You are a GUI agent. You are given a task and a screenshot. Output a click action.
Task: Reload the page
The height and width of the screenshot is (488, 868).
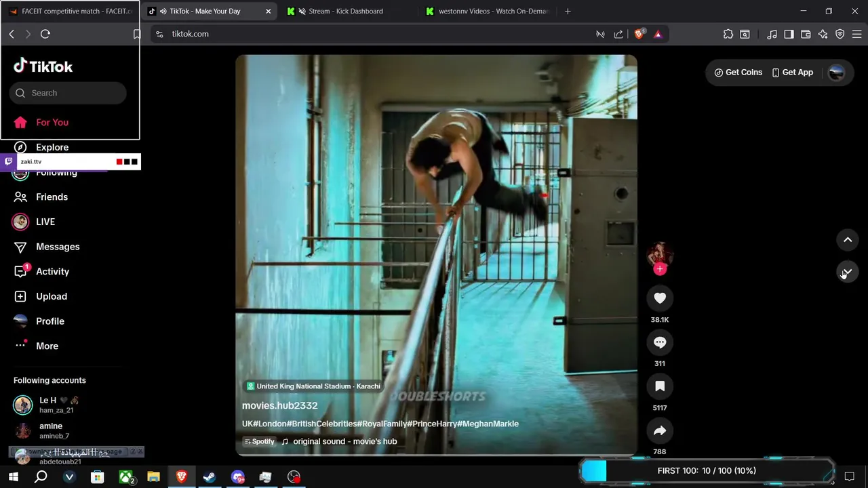(45, 34)
